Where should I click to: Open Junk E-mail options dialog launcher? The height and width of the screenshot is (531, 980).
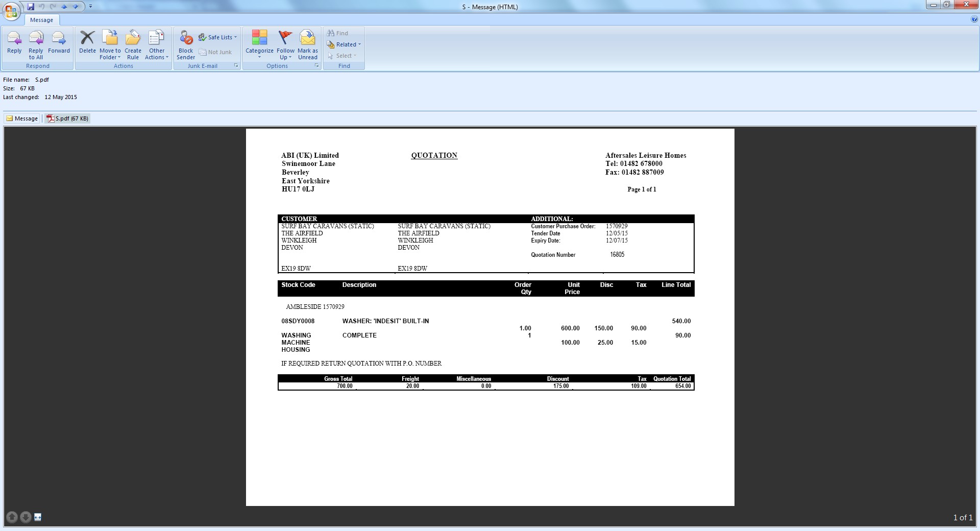(236, 66)
